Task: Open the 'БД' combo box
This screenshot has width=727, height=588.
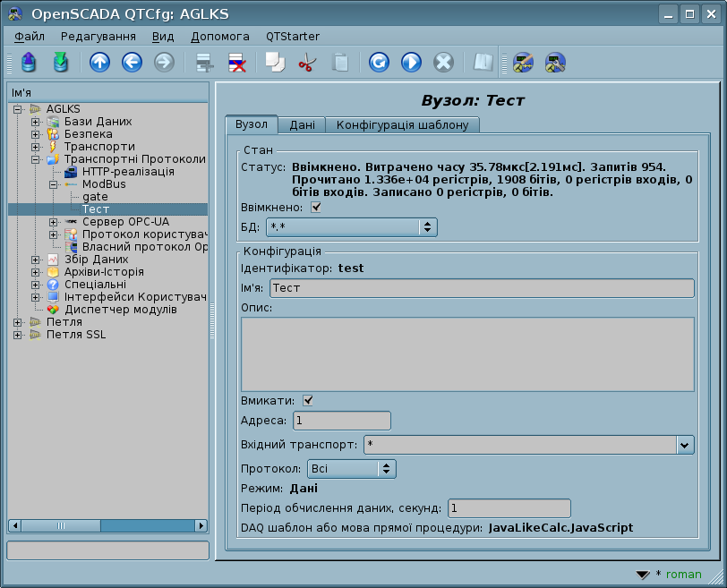Action: (x=352, y=227)
